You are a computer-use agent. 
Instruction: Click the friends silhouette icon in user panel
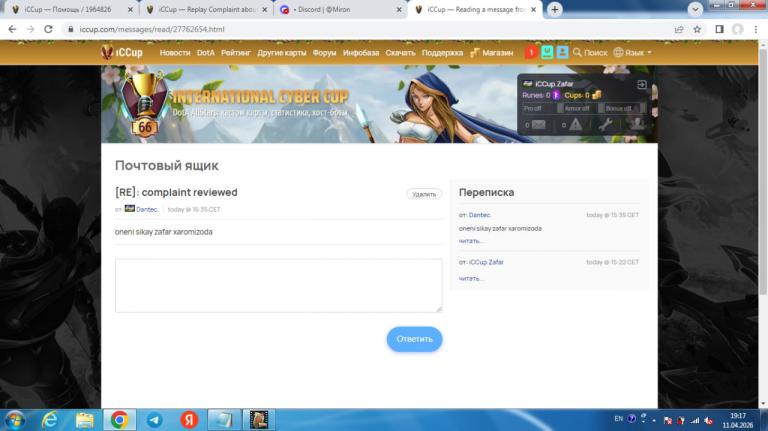tap(637, 124)
